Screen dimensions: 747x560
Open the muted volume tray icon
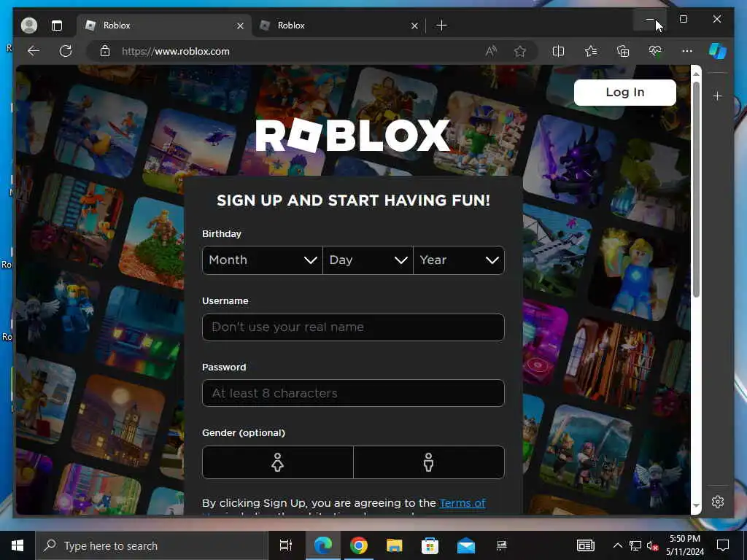coord(653,545)
